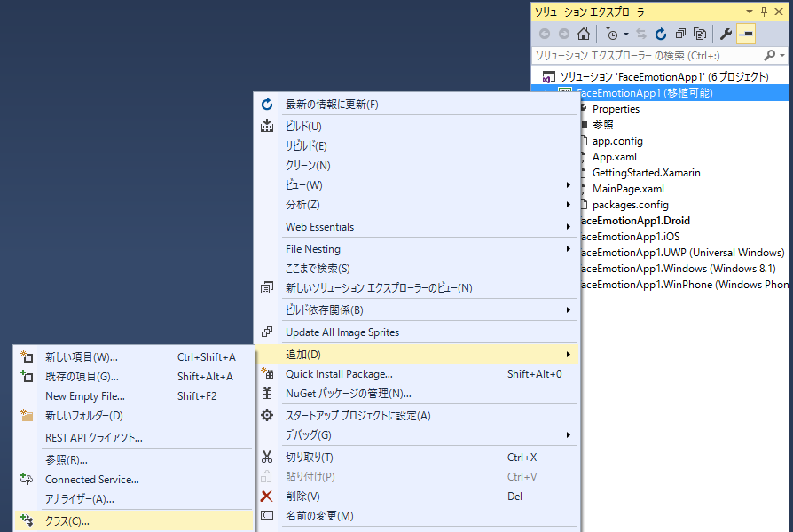Choose REST API クライアント...
This screenshot has height=532, width=793.
click(x=134, y=438)
